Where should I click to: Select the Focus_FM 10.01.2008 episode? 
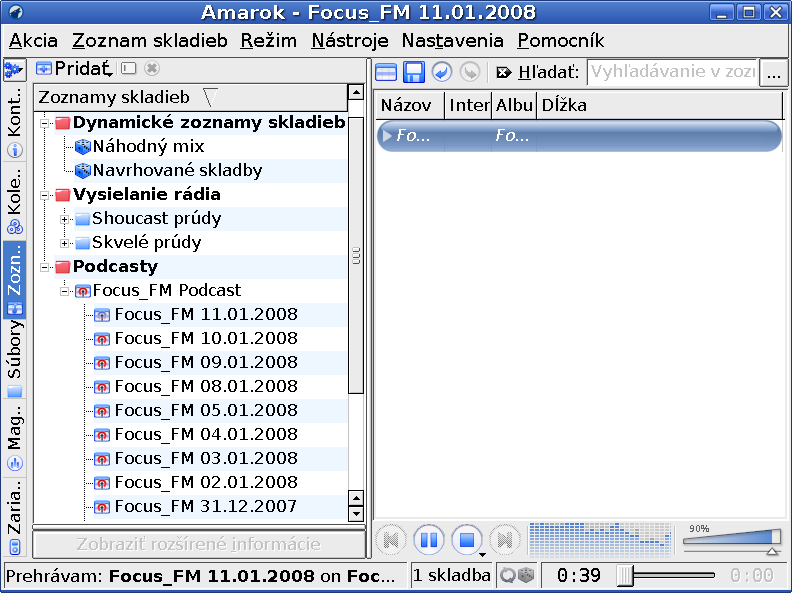(x=206, y=338)
